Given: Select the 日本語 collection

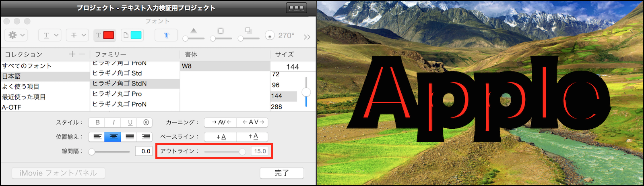Looking at the screenshot, I should [x=45, y=76].
